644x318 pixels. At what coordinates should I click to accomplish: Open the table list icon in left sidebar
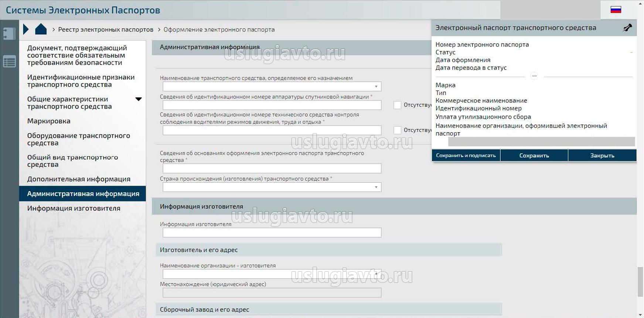point(9,61)
